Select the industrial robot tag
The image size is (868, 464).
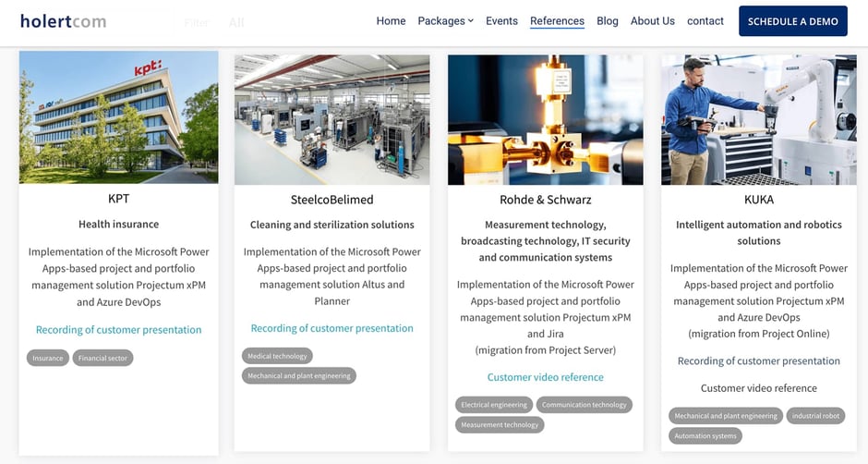tap(815, 416)
